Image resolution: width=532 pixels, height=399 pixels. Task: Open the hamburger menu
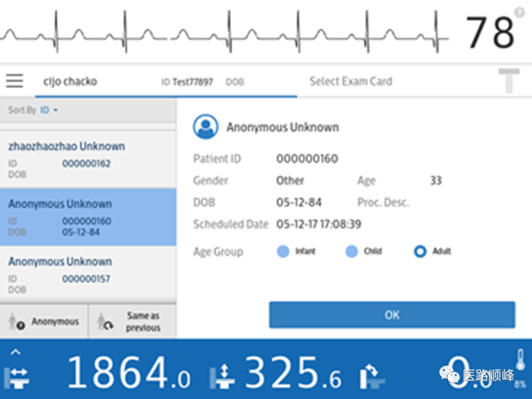point(14,81)
